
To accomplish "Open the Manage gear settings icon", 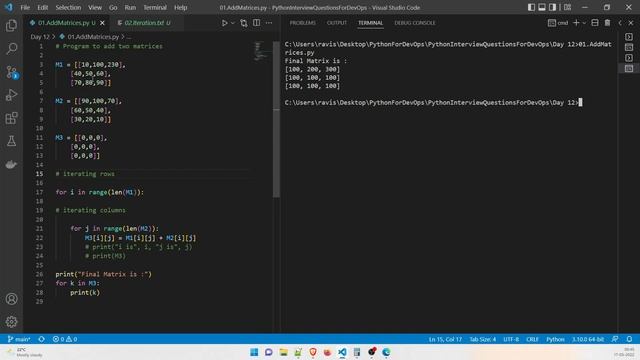I will point(11,322).
